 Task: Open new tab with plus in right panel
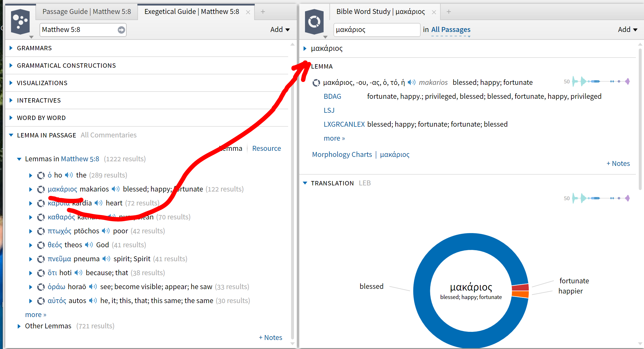tap(449, 12)
